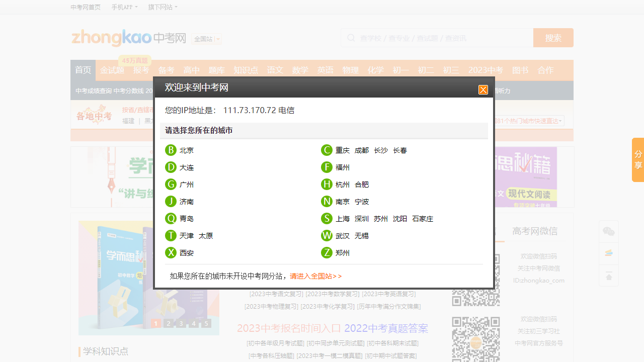Open the 合作 navigation item
Screen dimensions: 644x362
(545, 70)
